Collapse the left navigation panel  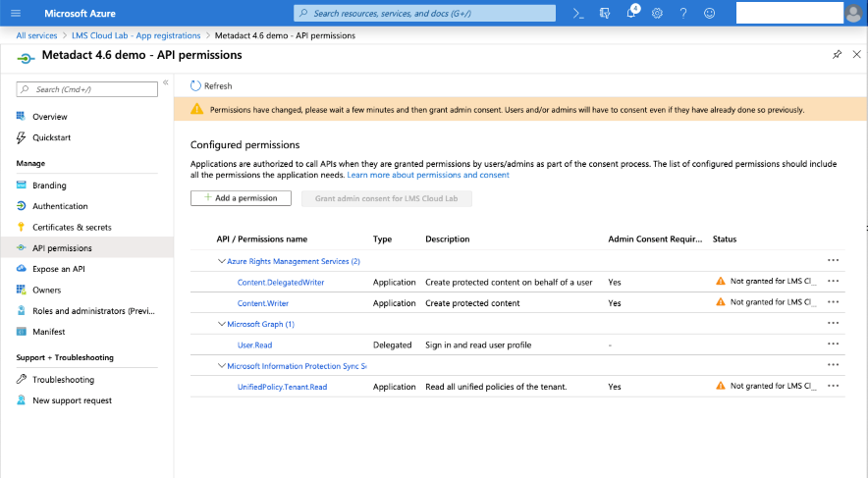pos(166,81)
